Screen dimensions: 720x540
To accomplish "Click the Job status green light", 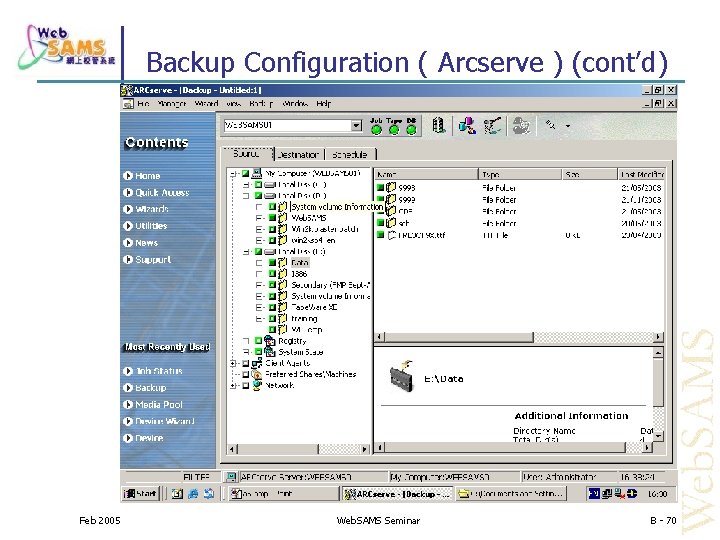I will [x=376, y=130].
